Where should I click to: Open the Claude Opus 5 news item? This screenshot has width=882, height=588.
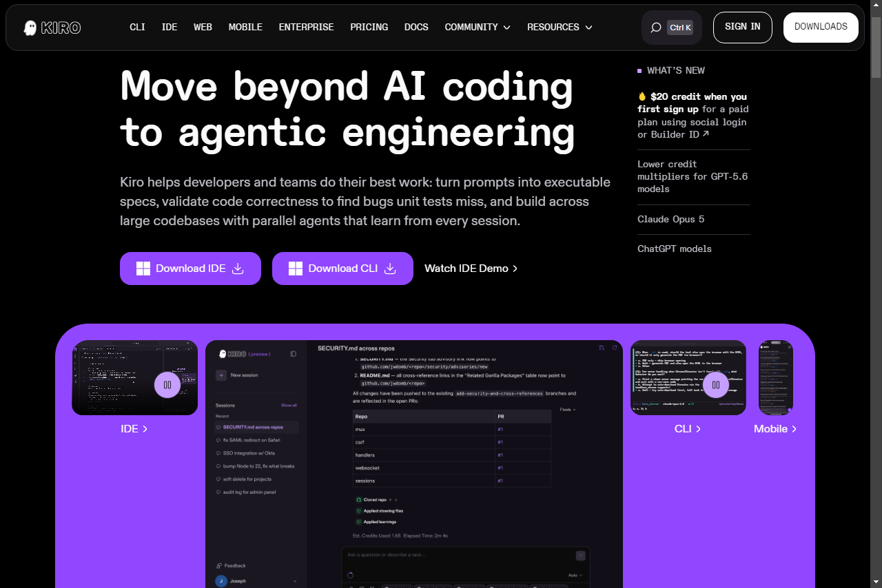pos(670,219)
